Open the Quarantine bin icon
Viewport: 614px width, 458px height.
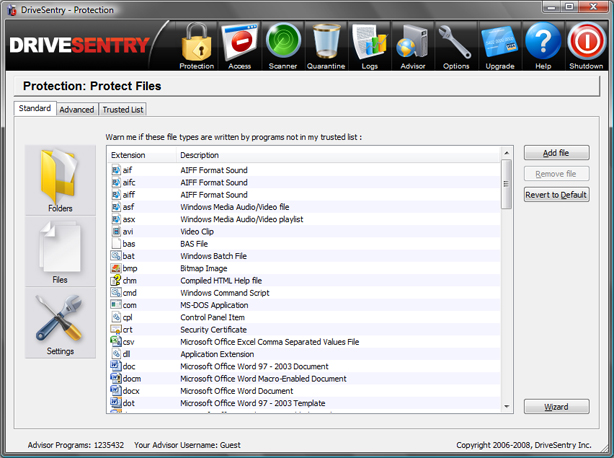tap(326, 46)
